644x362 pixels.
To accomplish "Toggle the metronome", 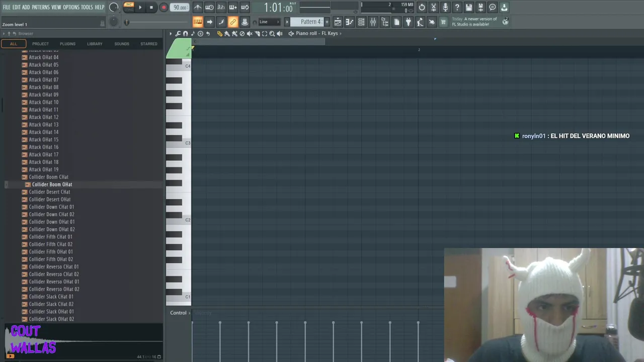I will click(198, 8).
